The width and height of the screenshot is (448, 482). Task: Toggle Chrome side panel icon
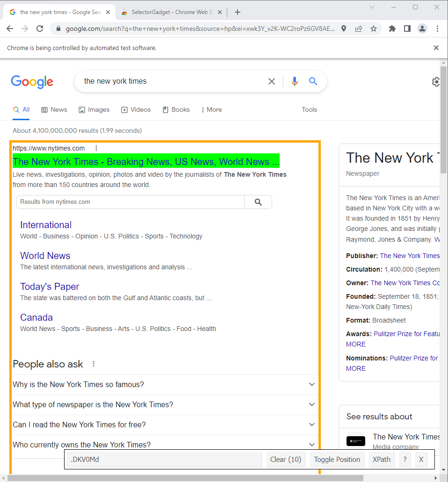pos(407,29)
